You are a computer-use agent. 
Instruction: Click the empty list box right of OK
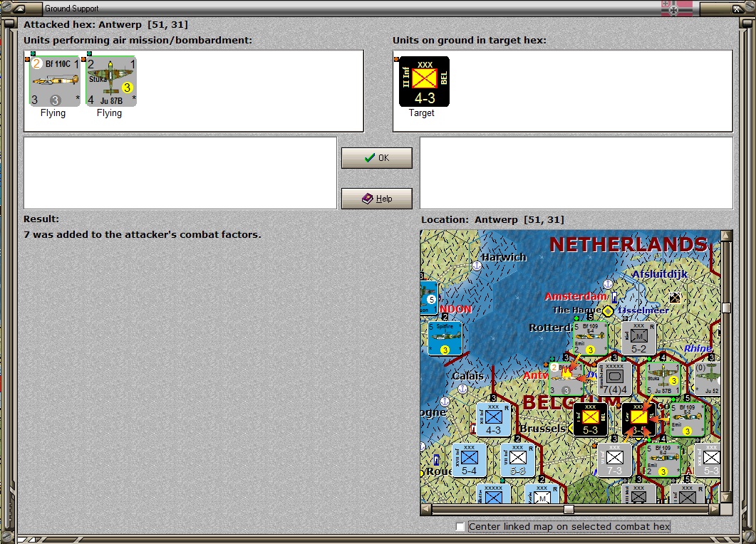(x=576, y=173)
